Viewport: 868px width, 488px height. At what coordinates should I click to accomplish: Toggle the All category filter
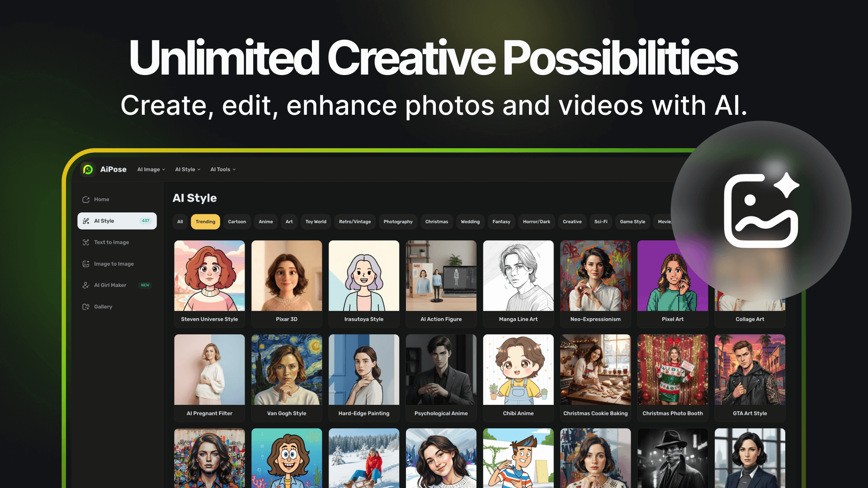pos(180,222)
